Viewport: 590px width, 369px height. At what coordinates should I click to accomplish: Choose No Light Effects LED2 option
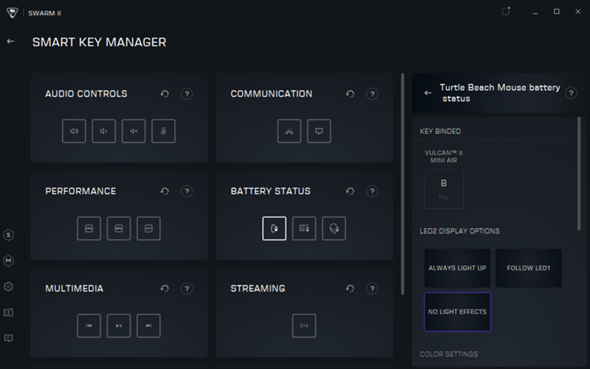457,312
